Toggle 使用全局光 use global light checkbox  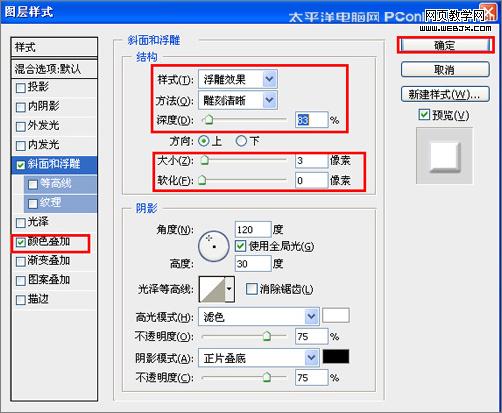pyautogui.click(x=240, y=246)
